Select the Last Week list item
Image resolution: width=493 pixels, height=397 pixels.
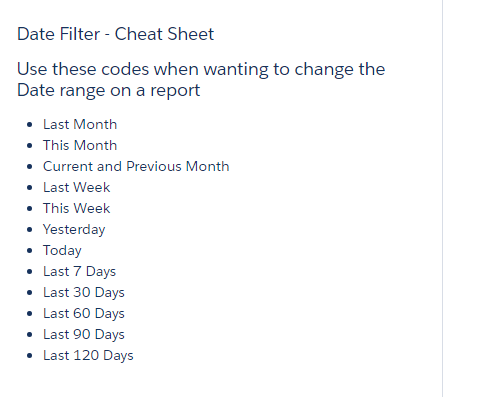coord(76,187)
